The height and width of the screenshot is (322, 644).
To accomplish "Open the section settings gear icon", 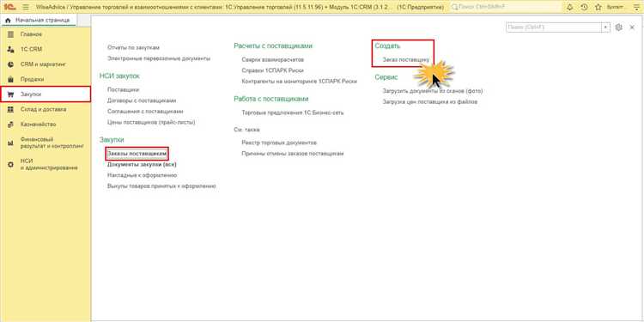I will coord(619,27).
